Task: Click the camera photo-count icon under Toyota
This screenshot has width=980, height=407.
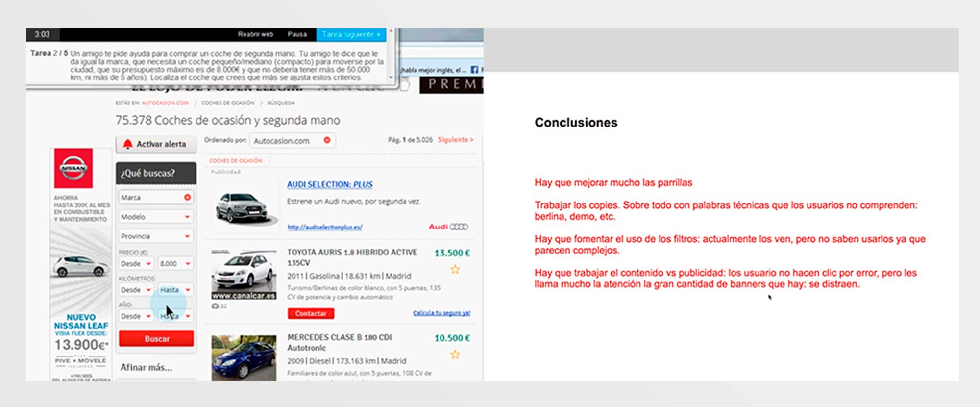Action: pos(216,306)
